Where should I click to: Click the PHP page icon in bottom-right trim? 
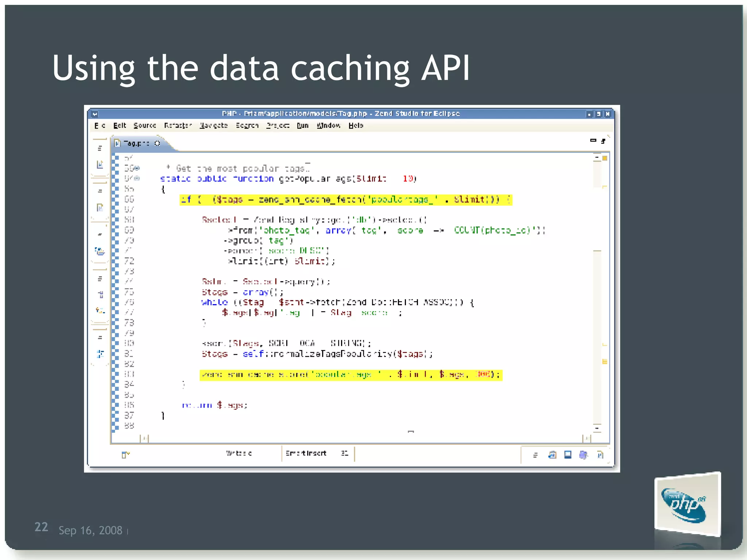tap(600, 455)
